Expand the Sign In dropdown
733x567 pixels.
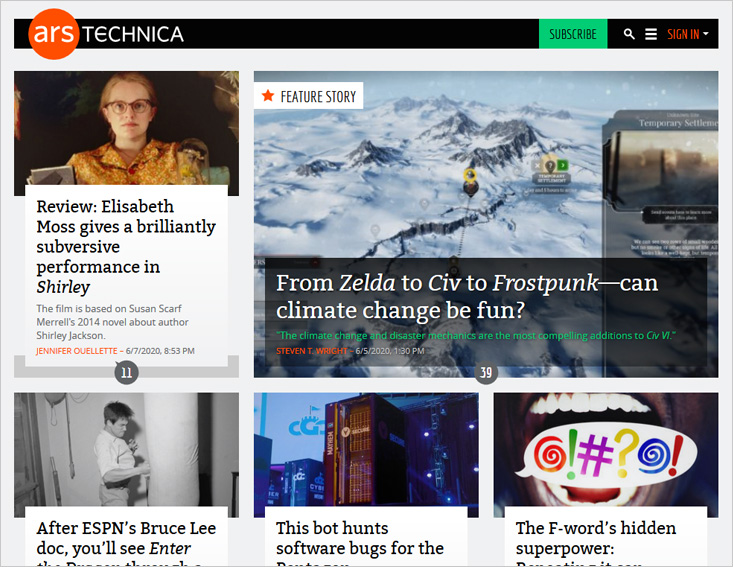point(688,34)
